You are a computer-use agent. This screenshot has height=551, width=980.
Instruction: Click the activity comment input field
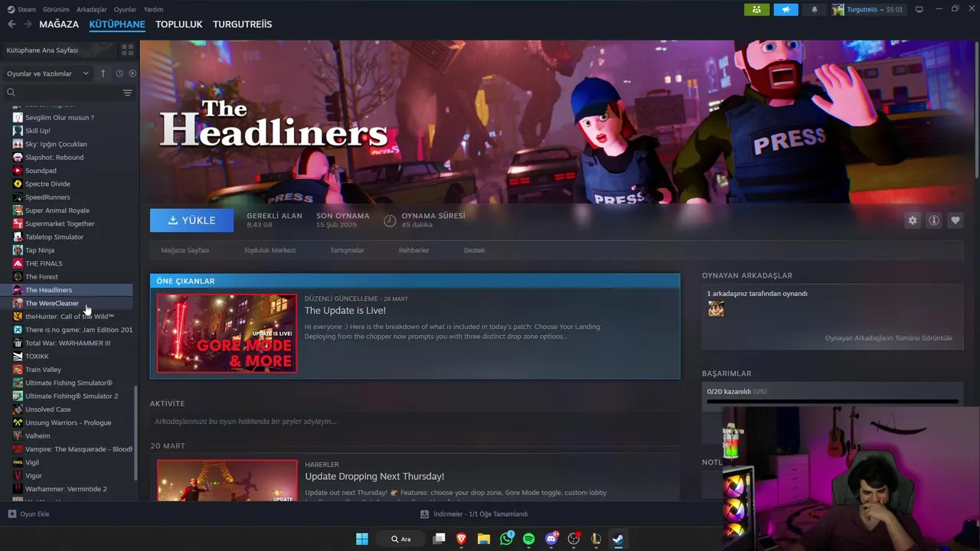pos(414,422)
